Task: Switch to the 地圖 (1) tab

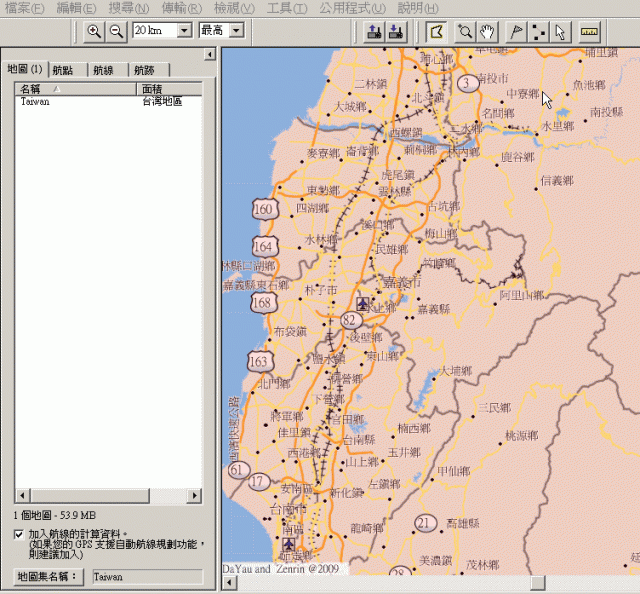Action: [x=25, y=69]
